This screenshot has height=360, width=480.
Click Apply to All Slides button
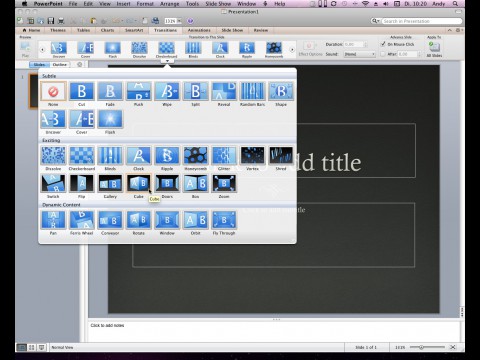[434, 49]
